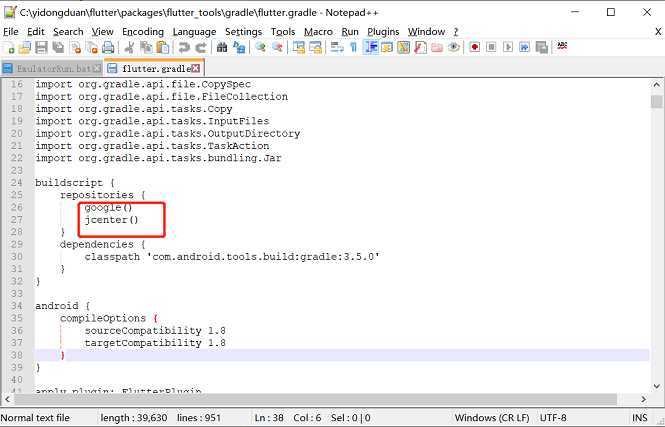This screenshot has height=427, width=665.
Task: Click the classpath line with gradle:3.5.0
Action: (x=232, y=257)
